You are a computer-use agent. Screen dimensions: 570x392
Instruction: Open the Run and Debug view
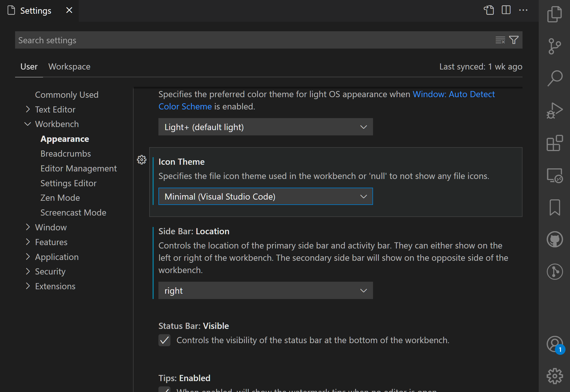tap(555, 110)
